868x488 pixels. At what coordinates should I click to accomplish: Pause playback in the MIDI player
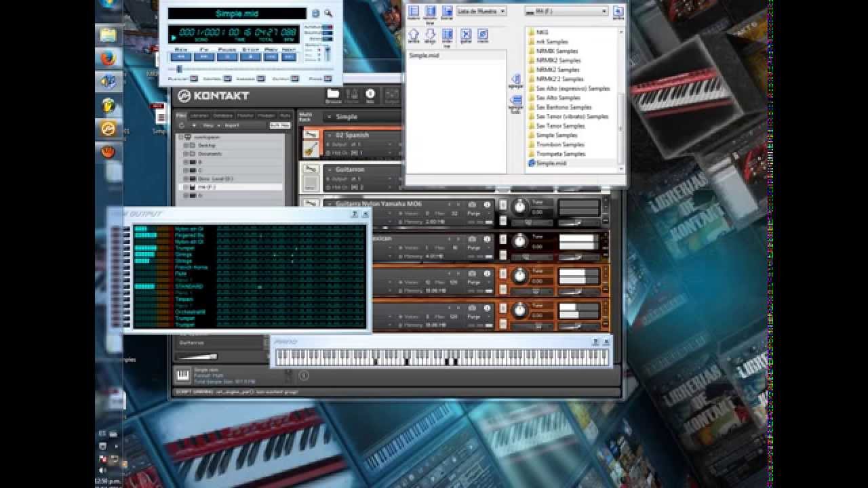click(x=227, y=56)
